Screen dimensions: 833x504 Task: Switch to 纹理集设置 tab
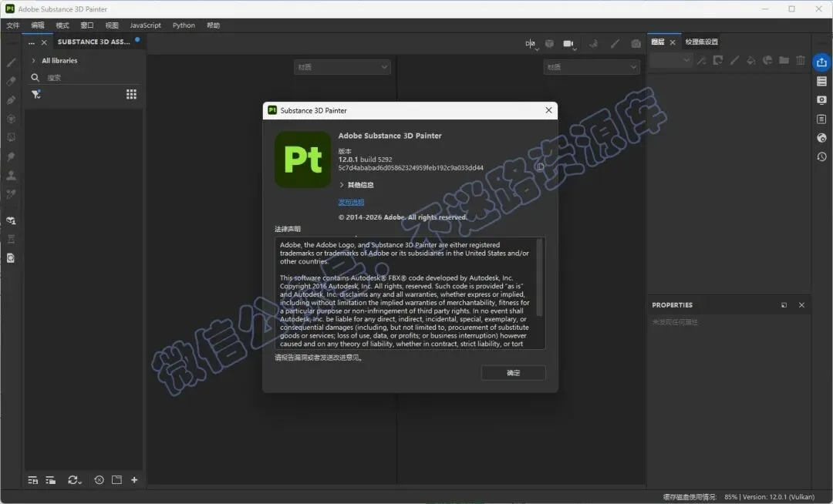(701, 42)
